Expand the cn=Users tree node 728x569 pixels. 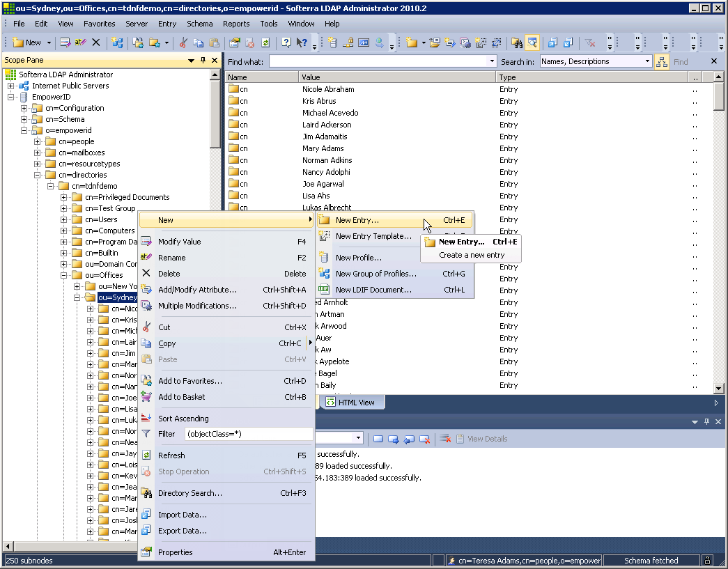pyautogui.click(x=64, y=219)
